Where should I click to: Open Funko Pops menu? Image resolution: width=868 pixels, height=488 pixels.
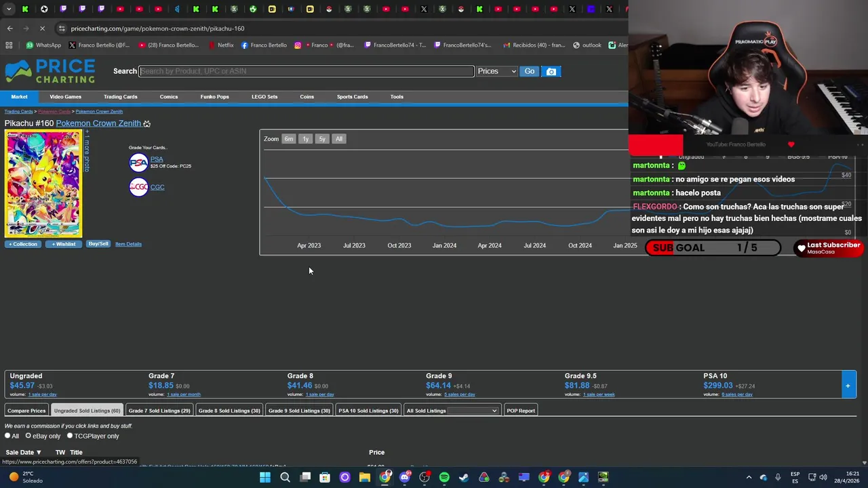[x=214, y=97]
